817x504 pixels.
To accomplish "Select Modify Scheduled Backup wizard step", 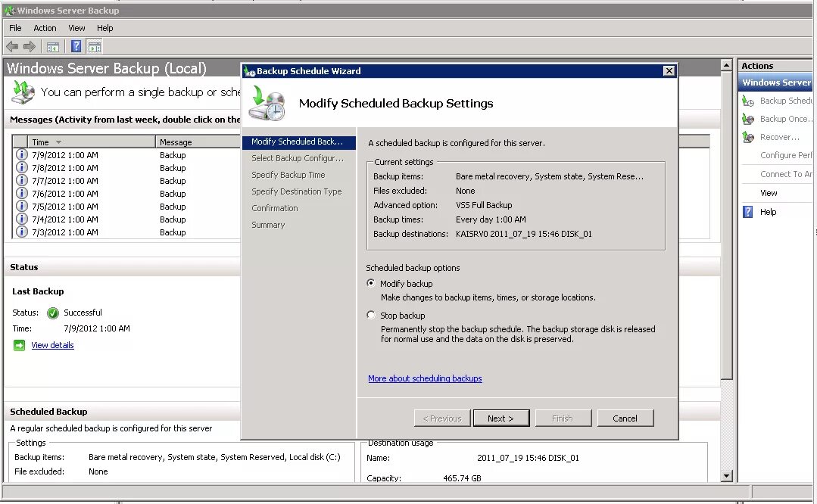I will (x=298, y=142).
